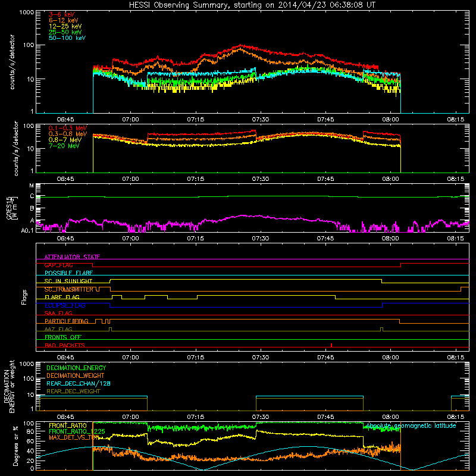476x476 pixels.
Task: Select the DECIMATION_ENERGY legend label
Action: [76, 368]
